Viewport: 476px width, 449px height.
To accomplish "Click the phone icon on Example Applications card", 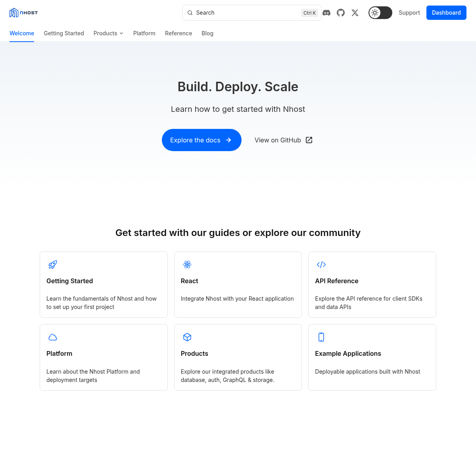I will tap(321, 337).
